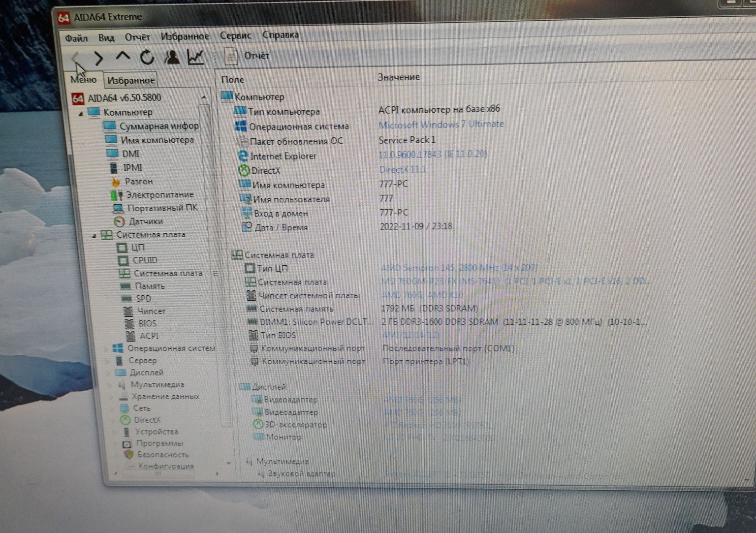Switch to the Меню tab
The width and height of the screenshot is (756, 533).
click(84, 79)
